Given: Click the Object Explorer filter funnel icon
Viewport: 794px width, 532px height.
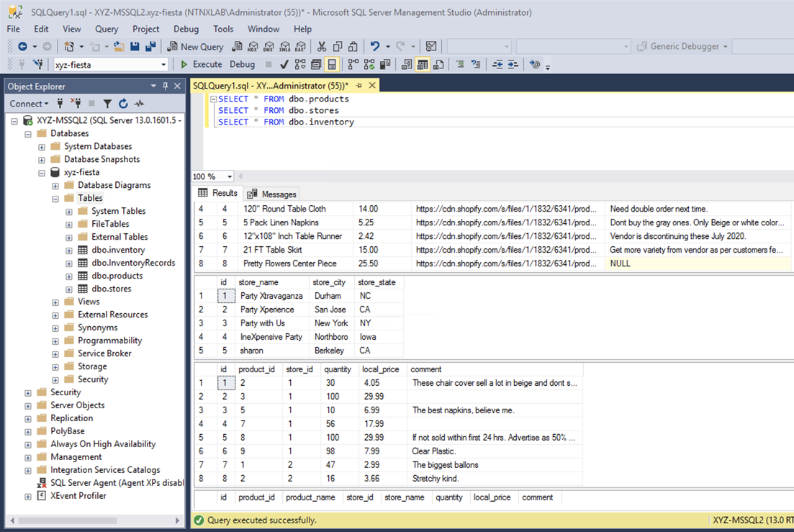Looking at the screenshot, I should pos(107,104).
